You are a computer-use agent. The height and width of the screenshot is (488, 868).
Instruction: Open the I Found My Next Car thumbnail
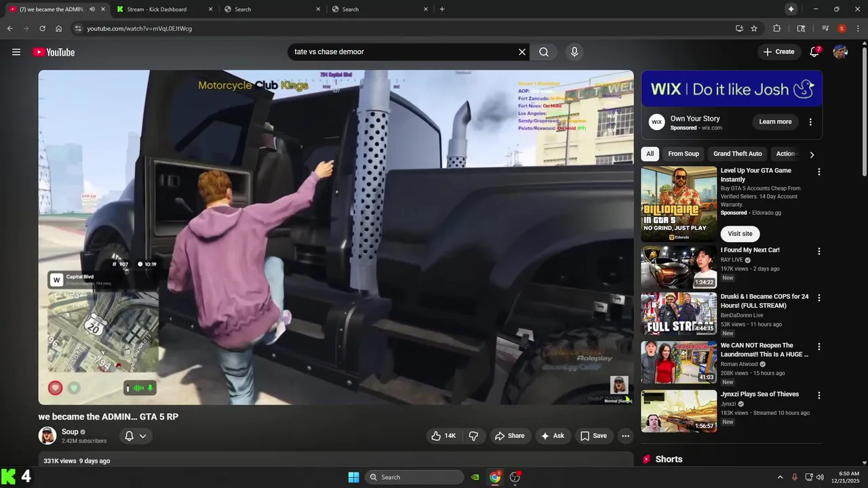[x=679, y=267]
